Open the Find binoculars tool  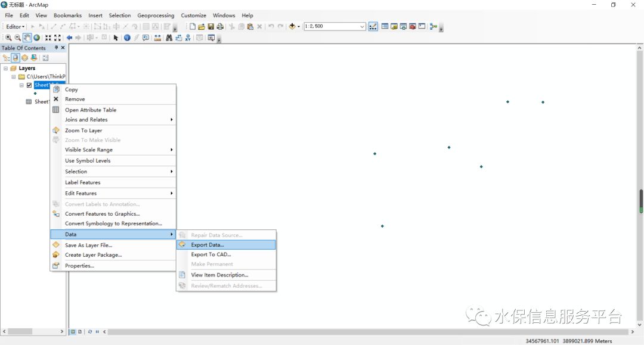(x=169, y=38)
